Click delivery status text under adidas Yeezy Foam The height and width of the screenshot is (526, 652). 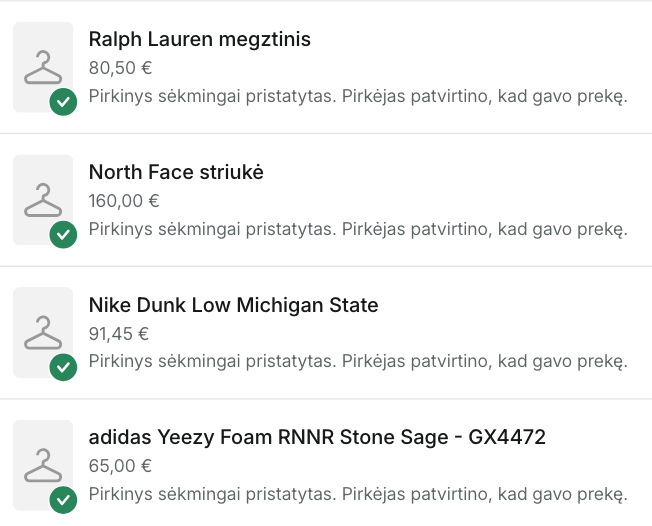(357, 494)
